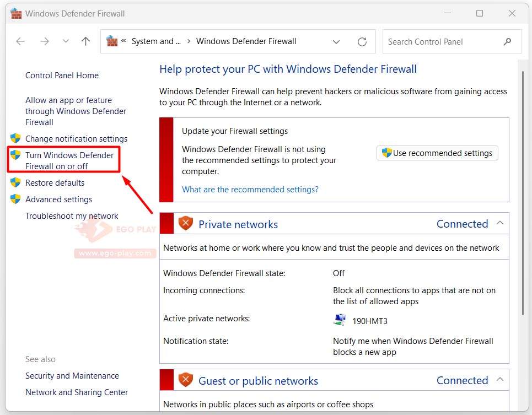Collapse Guest or public networks chevron
This screenshot has width=532, height=415.
pos(500,379)
